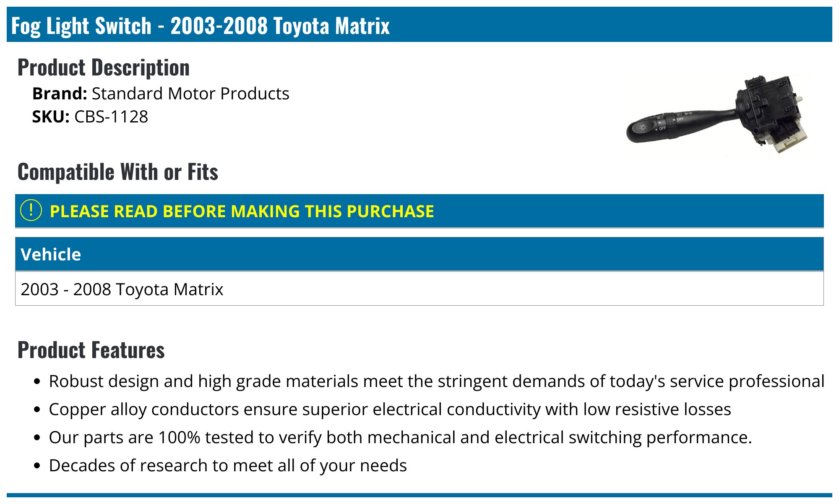Click the blue footer bar at the bottom
This screenshot has height=504, width=839.
click(419, 496)
